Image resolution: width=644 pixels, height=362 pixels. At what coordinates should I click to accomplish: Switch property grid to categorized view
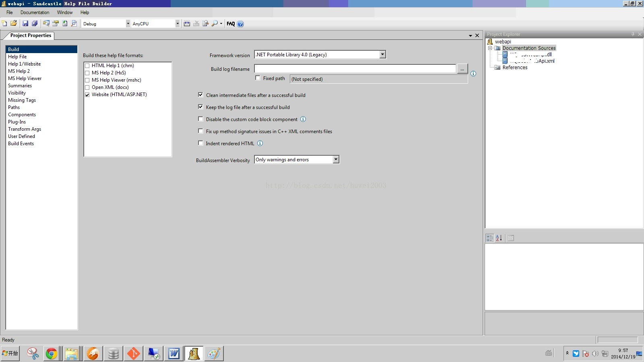pyautogui.click(x=489, y=238)
